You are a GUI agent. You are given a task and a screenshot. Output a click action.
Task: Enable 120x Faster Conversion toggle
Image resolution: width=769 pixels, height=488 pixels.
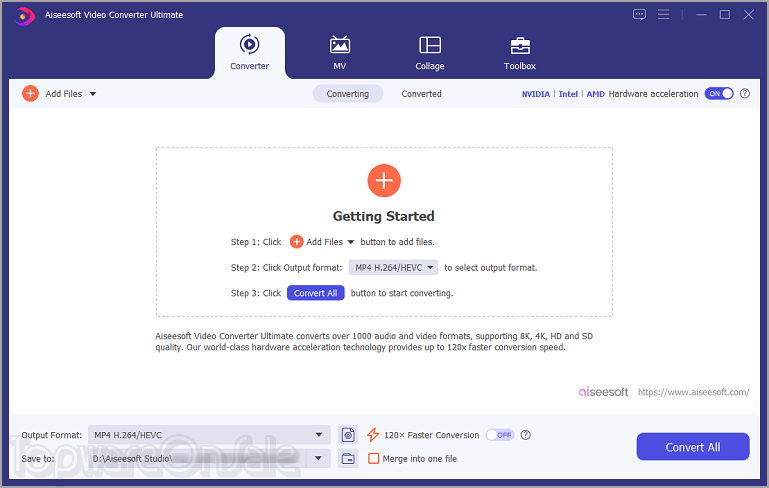point(500,435)
